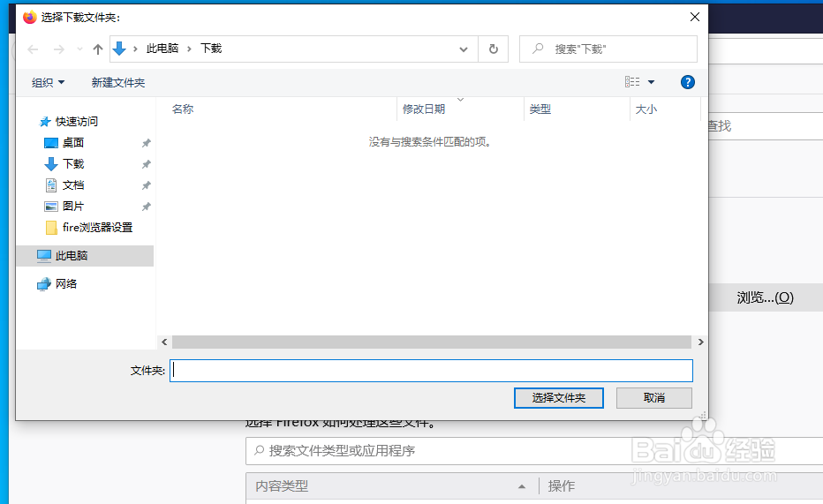Create a 新建文件夹
The height and width of the screenshot is (504, 823).
pos(118,82)
